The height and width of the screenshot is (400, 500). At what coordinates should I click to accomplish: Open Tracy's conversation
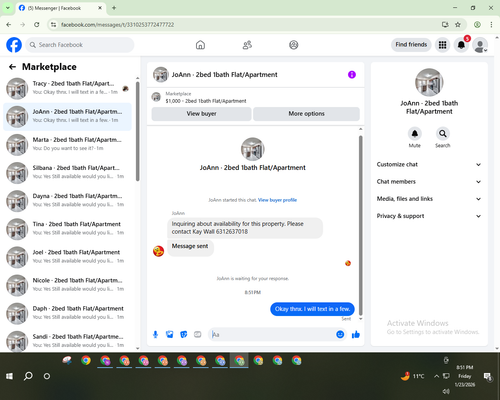point(67,88)
